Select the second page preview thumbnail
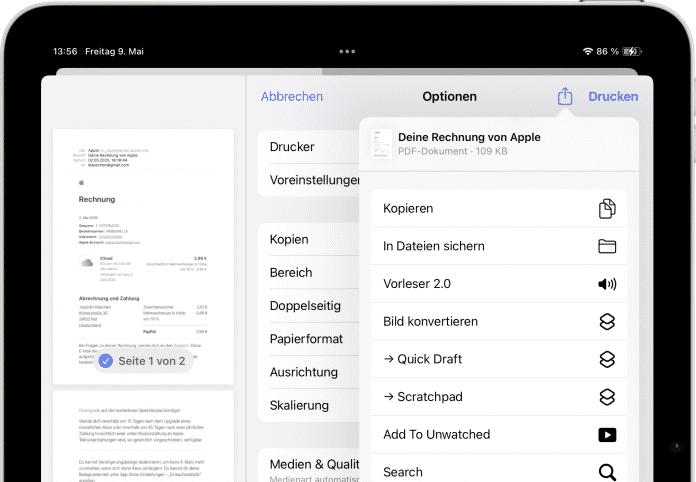 [x=143, y=436]
